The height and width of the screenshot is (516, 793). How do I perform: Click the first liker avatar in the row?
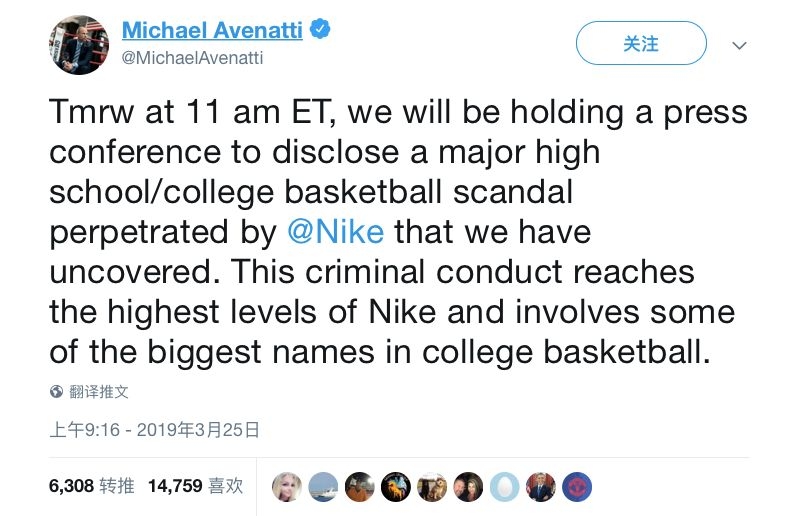[288, 486]
